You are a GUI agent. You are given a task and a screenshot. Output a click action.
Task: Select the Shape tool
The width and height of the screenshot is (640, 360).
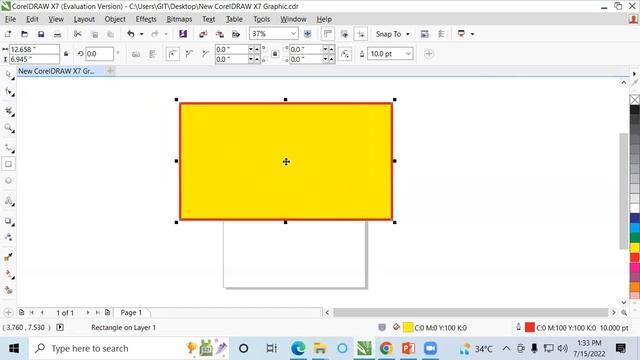[x=9, y=92]
